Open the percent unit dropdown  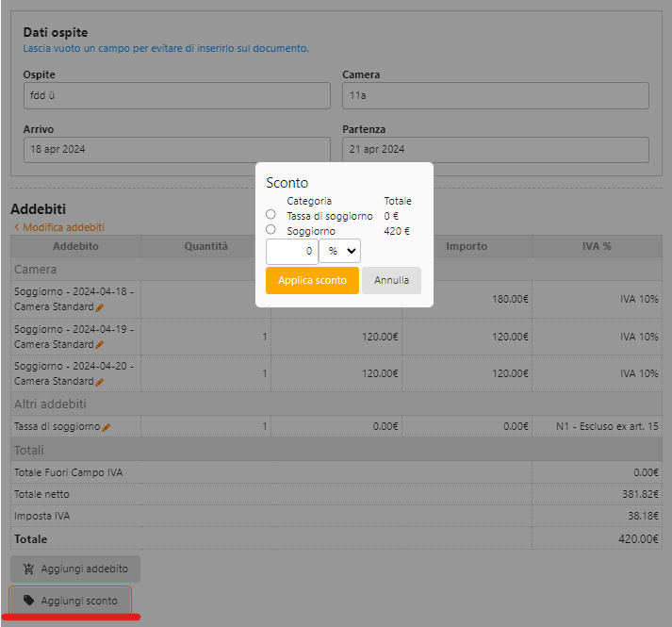coord(339,251)
